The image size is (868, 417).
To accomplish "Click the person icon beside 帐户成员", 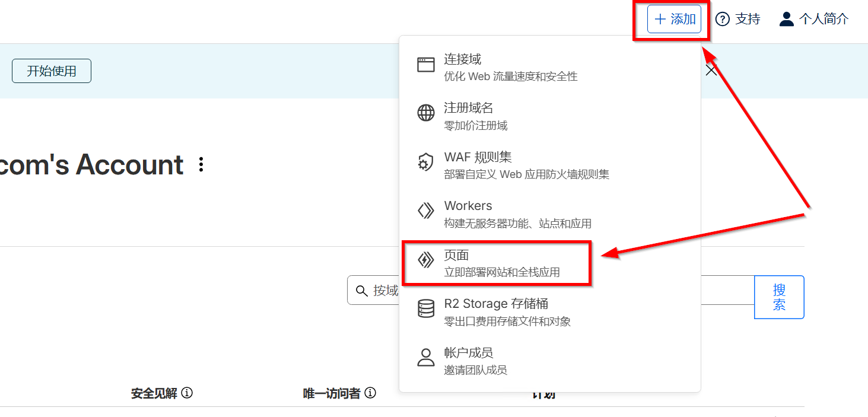I will pyautogui.click(x=426, y=357).
